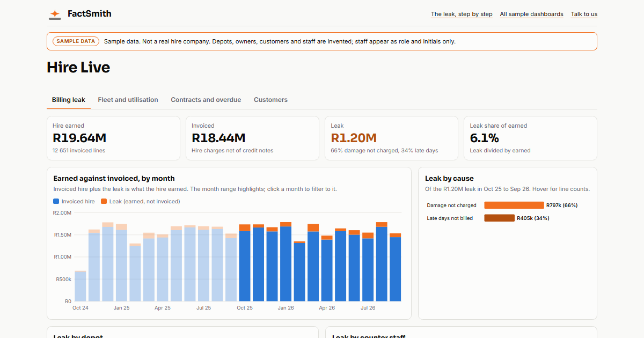
Task: Click 'Leak (earned, not invoiced)' legend label
Action: tap(145, 202)
